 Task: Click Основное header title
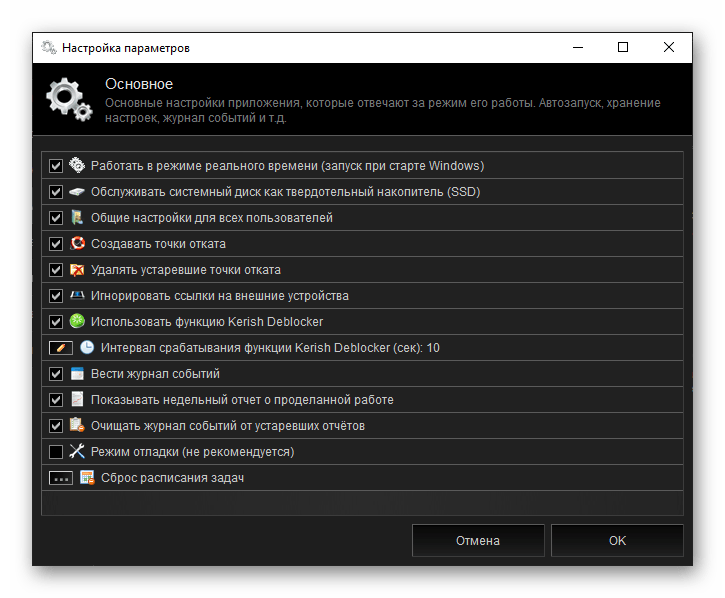click(139, 84)
